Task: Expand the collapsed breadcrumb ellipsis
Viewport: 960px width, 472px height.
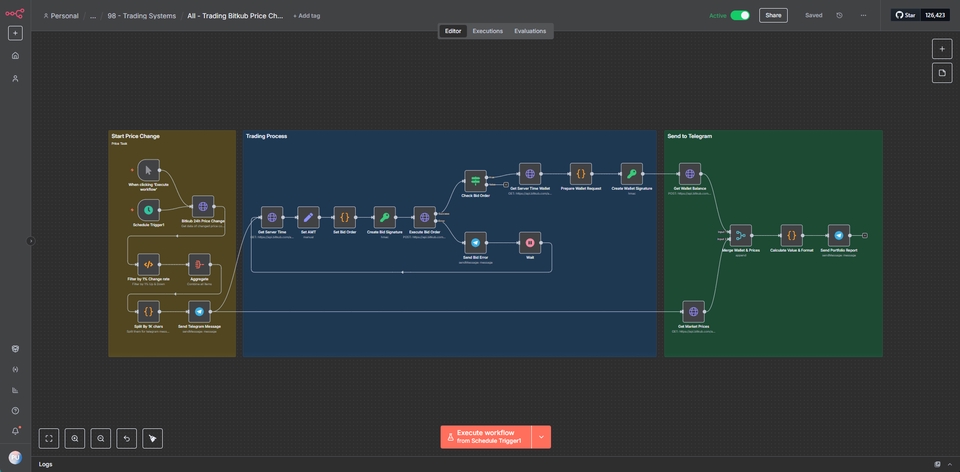Action: point(93,16)
